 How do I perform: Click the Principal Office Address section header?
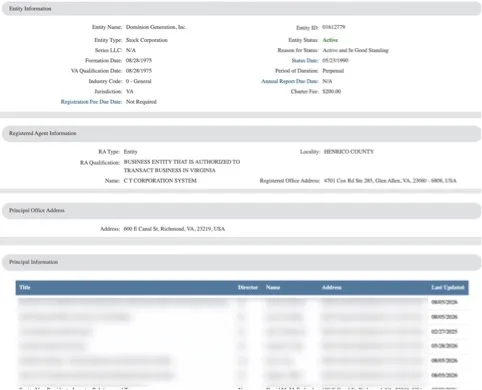(x=241, y=211)
